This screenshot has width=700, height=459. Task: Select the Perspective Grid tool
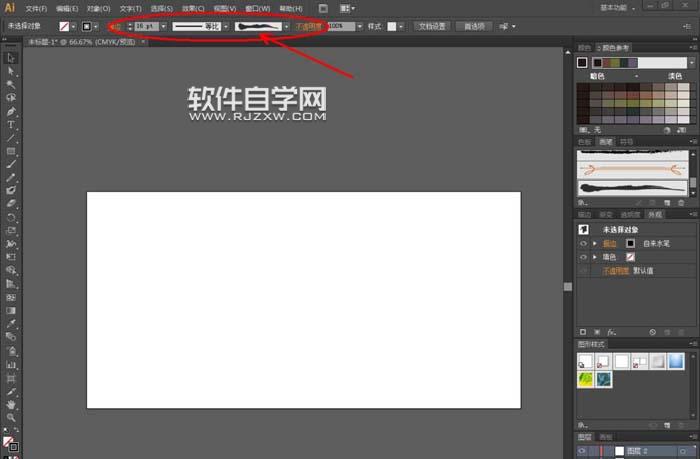tap(11, 284)
